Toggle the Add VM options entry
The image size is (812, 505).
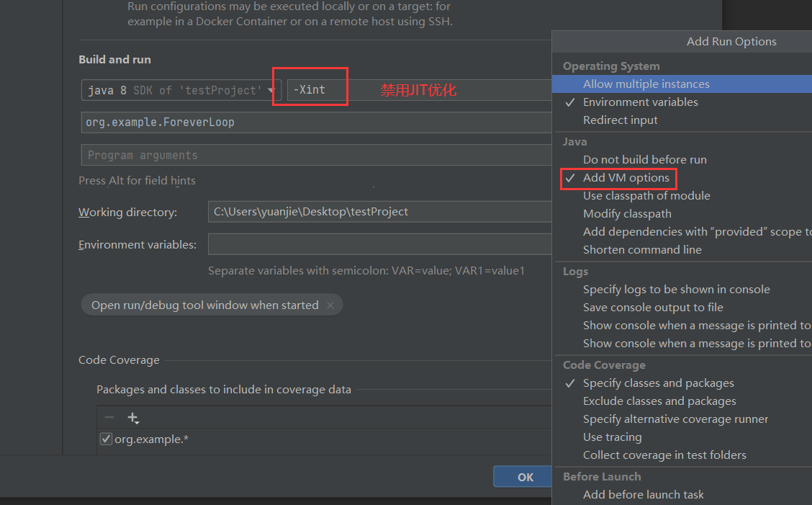(682, 178)
